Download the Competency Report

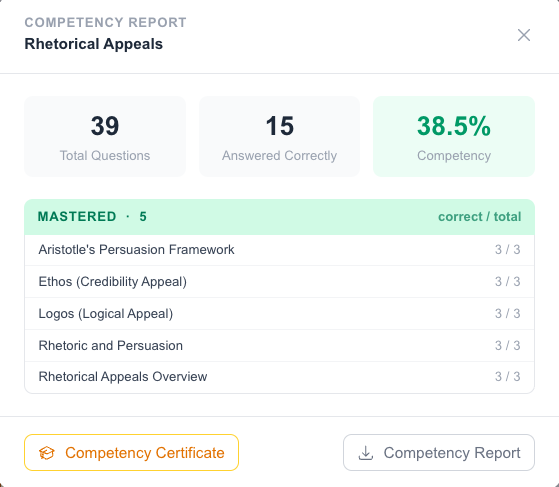439,452
